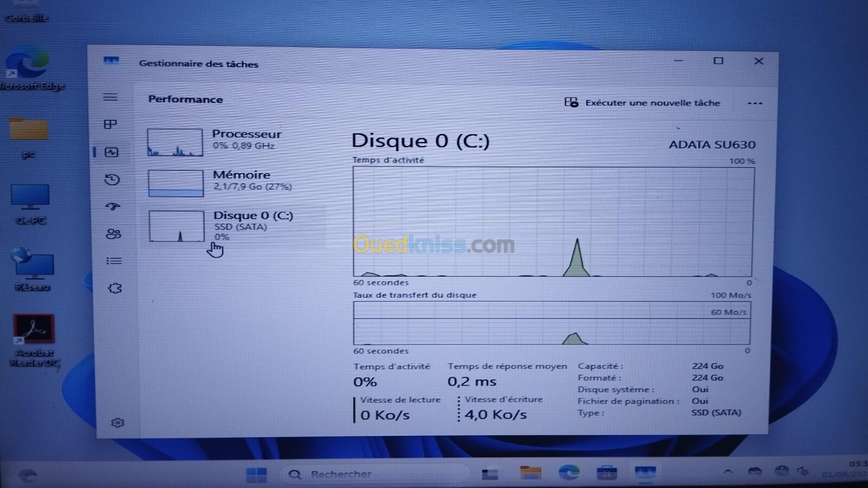Select the Performance page icon
This screenshot has height=488, width=868.
pyautogui.click(x=112, y=152)
